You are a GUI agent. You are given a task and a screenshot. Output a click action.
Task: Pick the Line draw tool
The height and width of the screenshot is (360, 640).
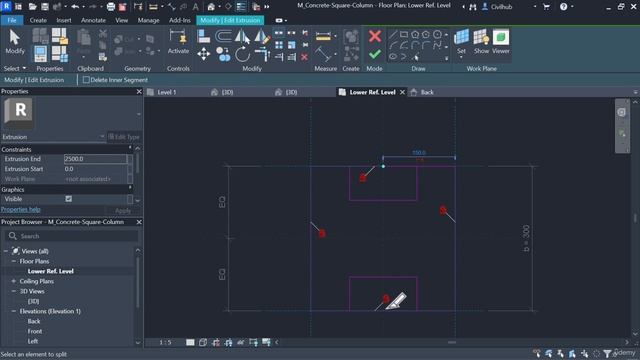tap(393, 34)
